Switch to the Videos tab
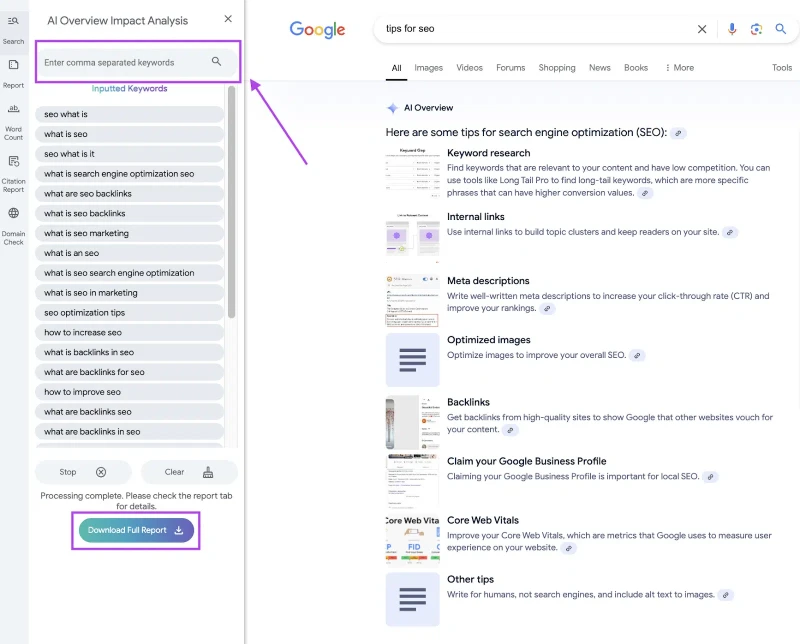The image size is (800, 644). pyautogui.click(x=469, y=67)
